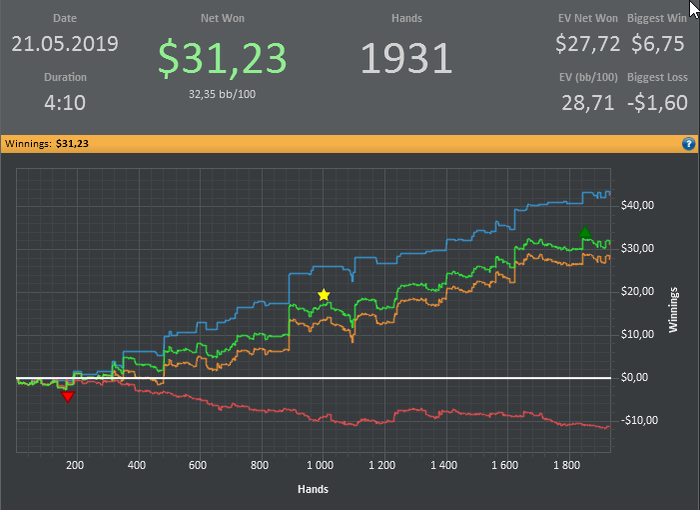Click the 600 hands axis label
This screenshot has height=510, width=700.
(x=198, y=465)
